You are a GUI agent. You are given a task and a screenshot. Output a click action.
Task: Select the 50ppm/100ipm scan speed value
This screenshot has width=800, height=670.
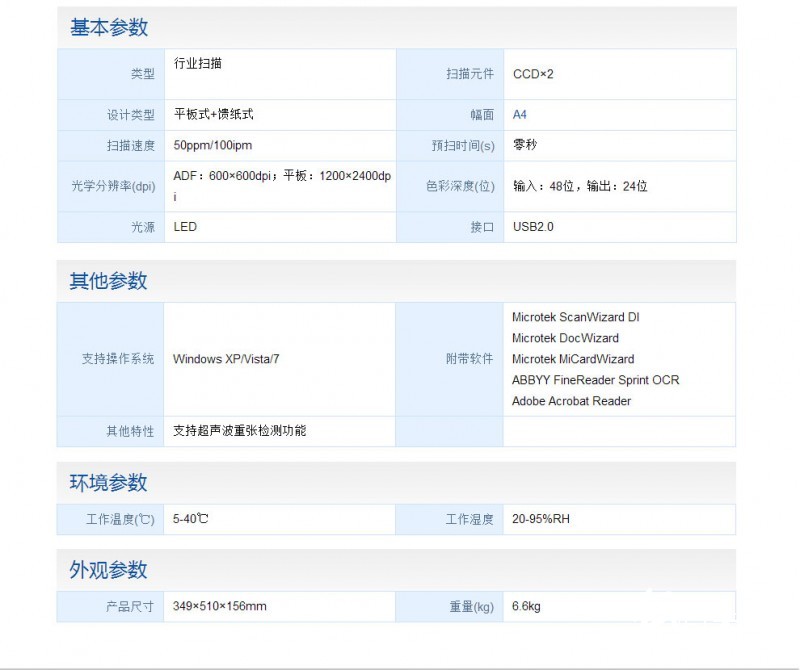point(212,145)
